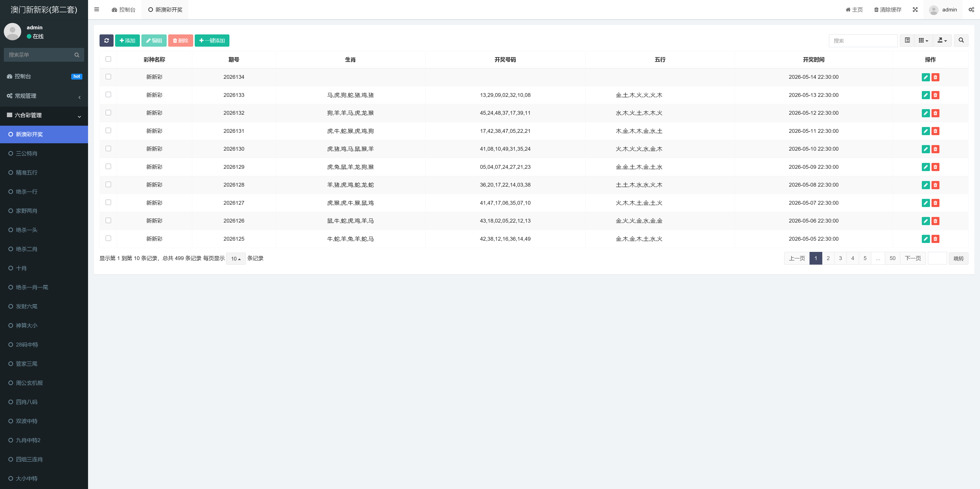Screen dimensions: 980x489
Task: Click the 清除缓存 link
Action: click(888, 9)
